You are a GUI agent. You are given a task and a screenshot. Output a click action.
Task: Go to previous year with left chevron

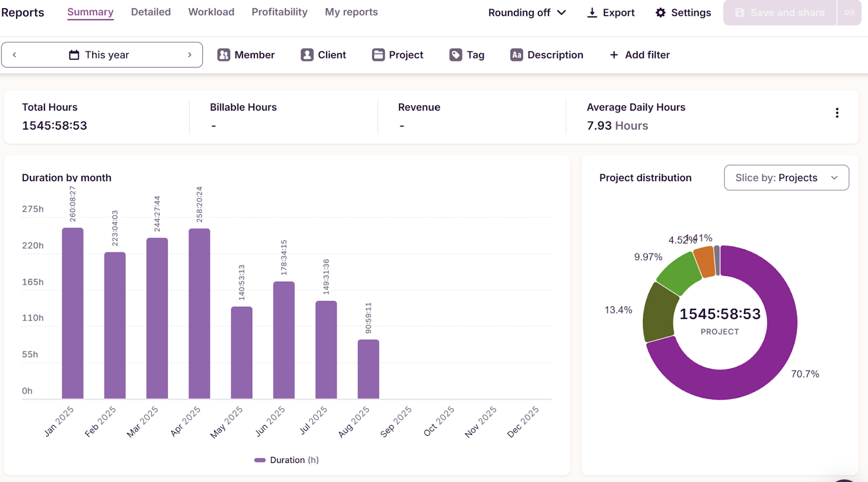click(x=15, y=55)
